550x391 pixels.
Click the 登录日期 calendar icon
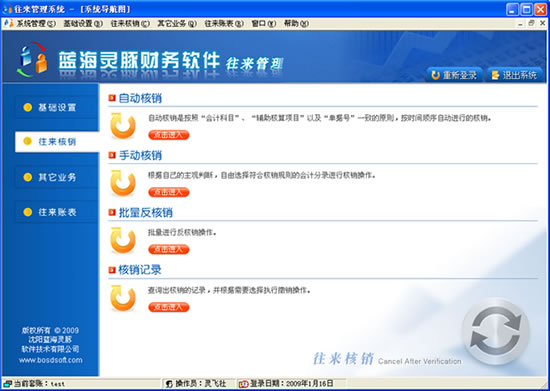pyautogui.click(x=243, y=384)
